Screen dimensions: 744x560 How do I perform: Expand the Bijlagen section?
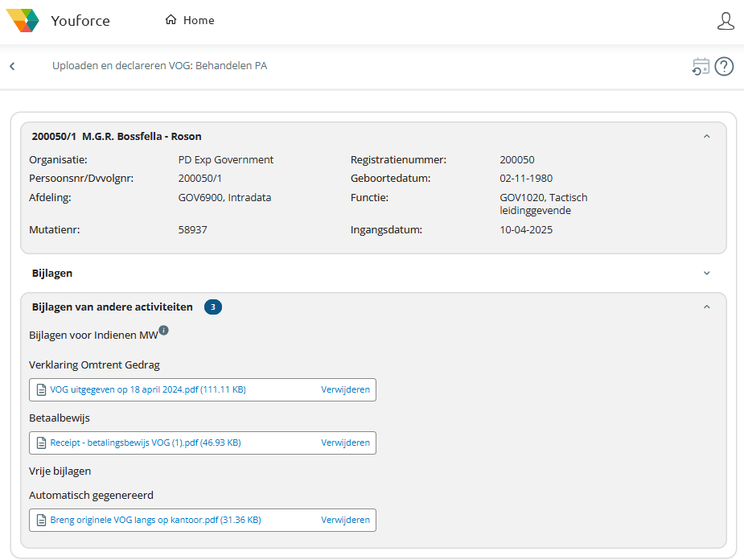[706, 274]
